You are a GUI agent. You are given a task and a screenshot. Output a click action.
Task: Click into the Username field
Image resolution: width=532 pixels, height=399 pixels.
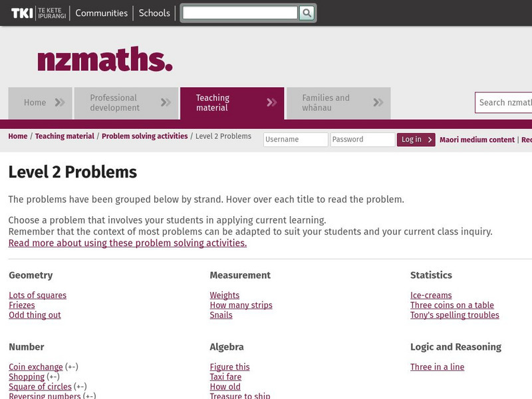click(295, 140)
